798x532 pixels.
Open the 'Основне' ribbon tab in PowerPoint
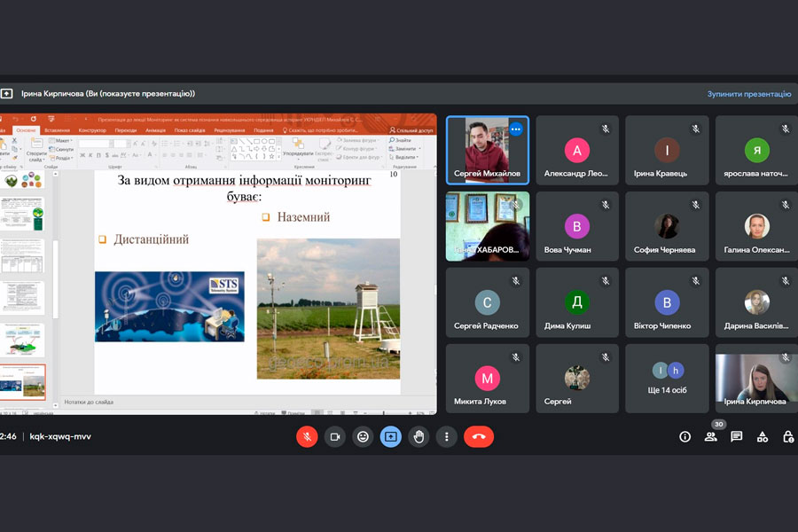26,130
